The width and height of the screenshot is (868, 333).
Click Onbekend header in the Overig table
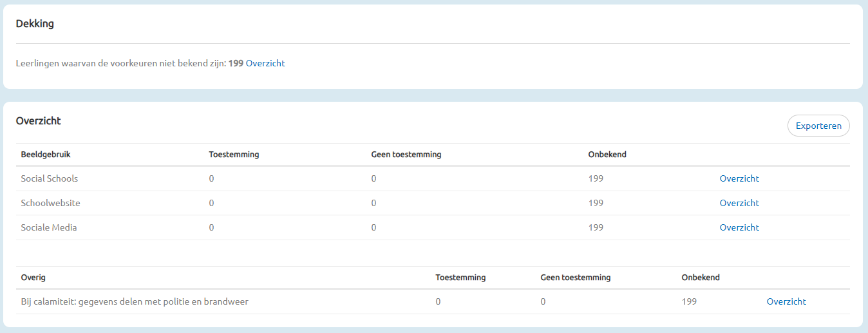(x=701, y=278)
